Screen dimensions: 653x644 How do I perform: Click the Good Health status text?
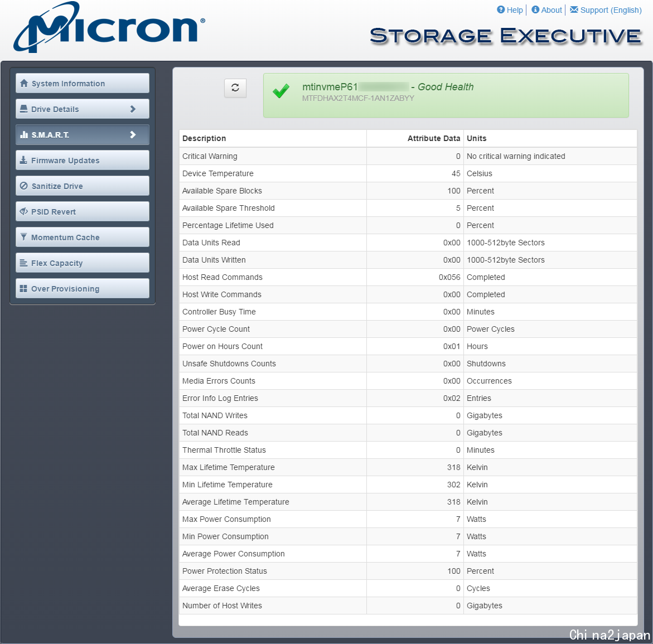click(x=446, y=86)
